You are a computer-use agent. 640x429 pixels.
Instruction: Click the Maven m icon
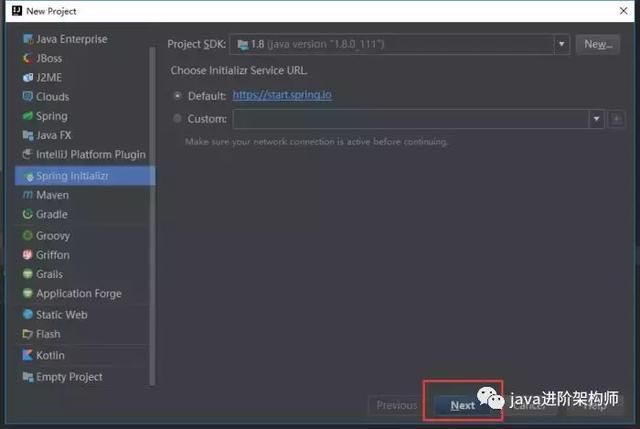[28, 195]
